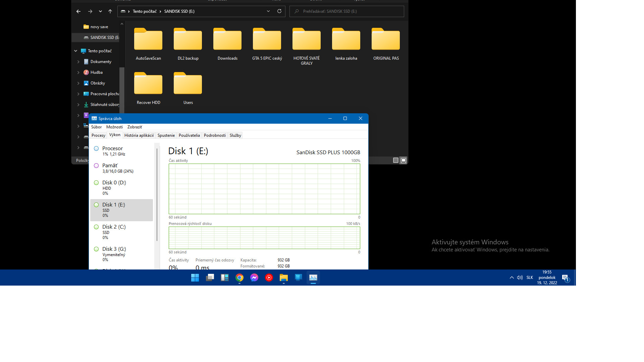The height and width of the screenshot is (362, 644).
Task: Open the volume control in system tray
Action: 520,278
